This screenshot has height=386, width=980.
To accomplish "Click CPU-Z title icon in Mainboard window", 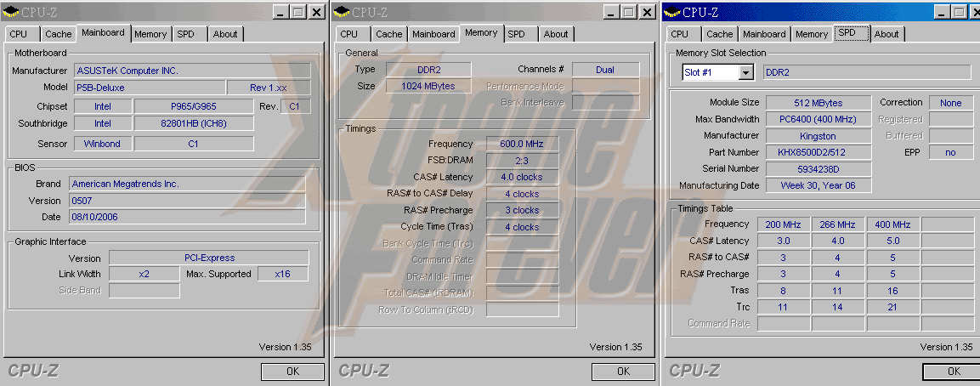I will point(11,12).
